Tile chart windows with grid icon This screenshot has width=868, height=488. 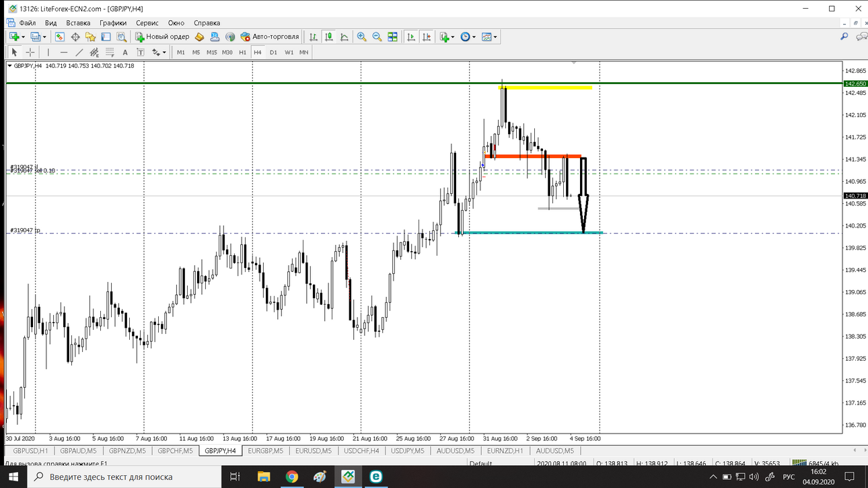[393, 37]
